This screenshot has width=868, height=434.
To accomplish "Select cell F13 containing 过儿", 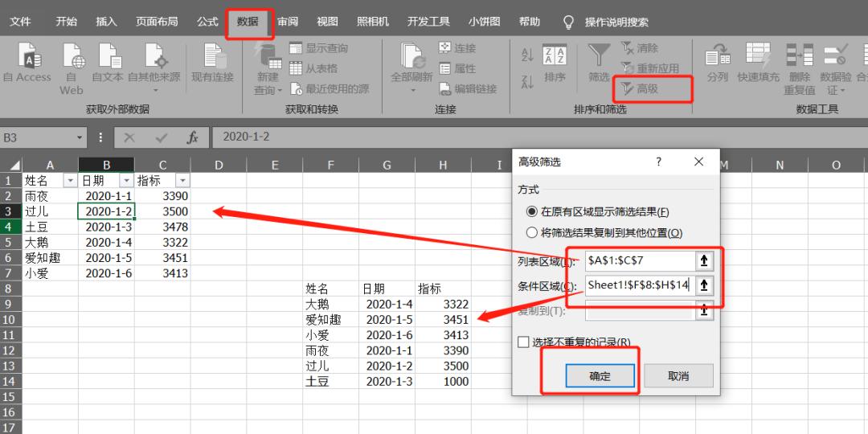I will tap(330, 366).
